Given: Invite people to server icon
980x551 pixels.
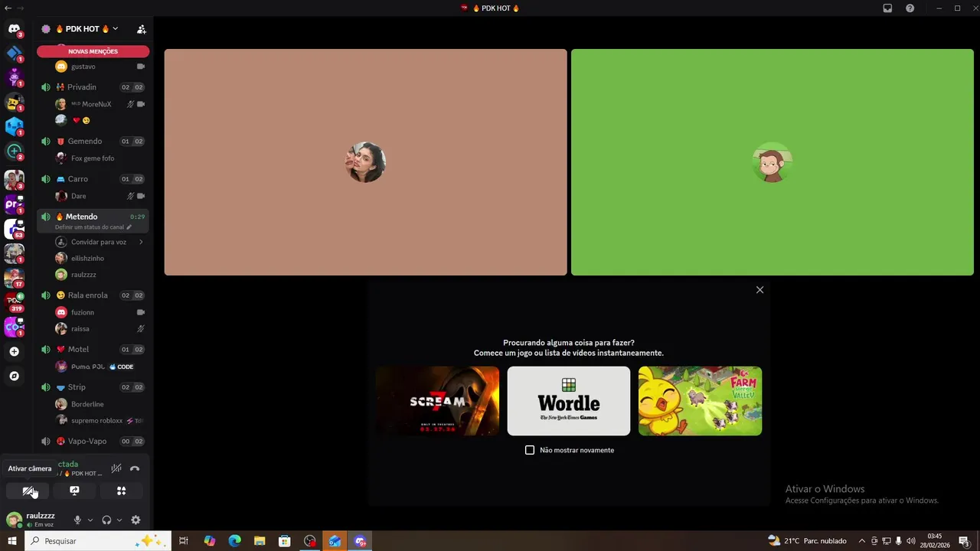Looking at the screenshot, I should (x=141, y=29).
